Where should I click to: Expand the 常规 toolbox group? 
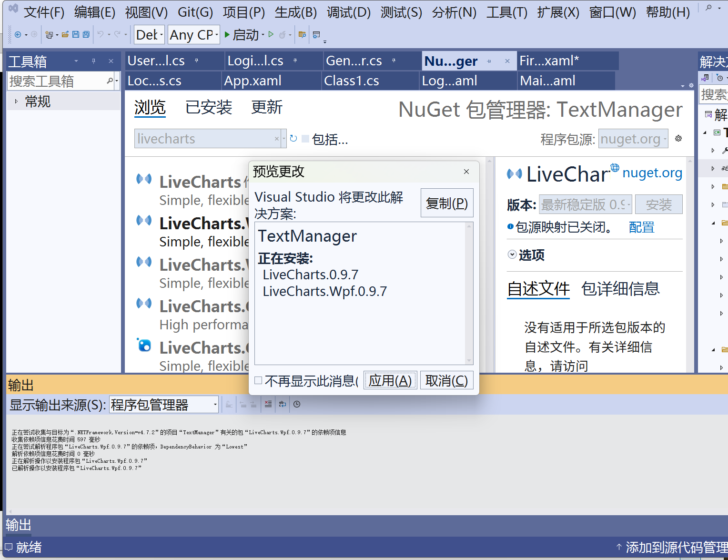tap(16, 102)
